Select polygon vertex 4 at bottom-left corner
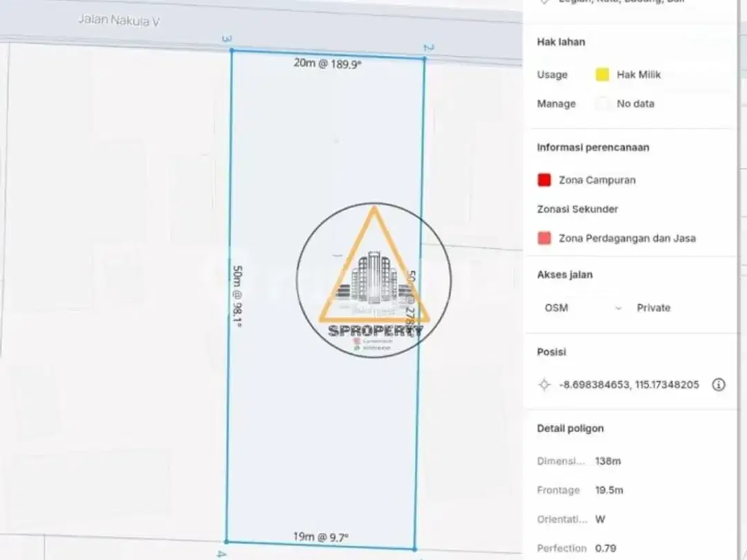The width and height of the screenshot is (747, 560). [x=226, y=541]
